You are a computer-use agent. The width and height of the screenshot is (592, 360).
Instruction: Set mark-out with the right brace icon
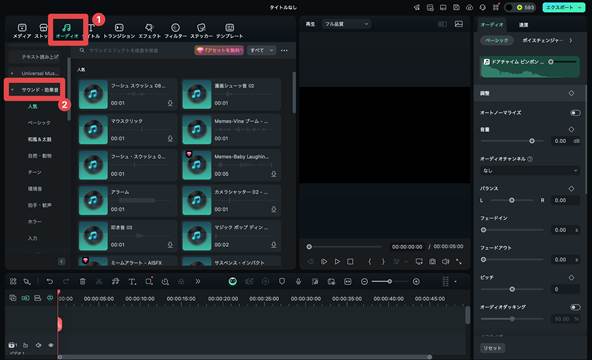tap(383, 261)
